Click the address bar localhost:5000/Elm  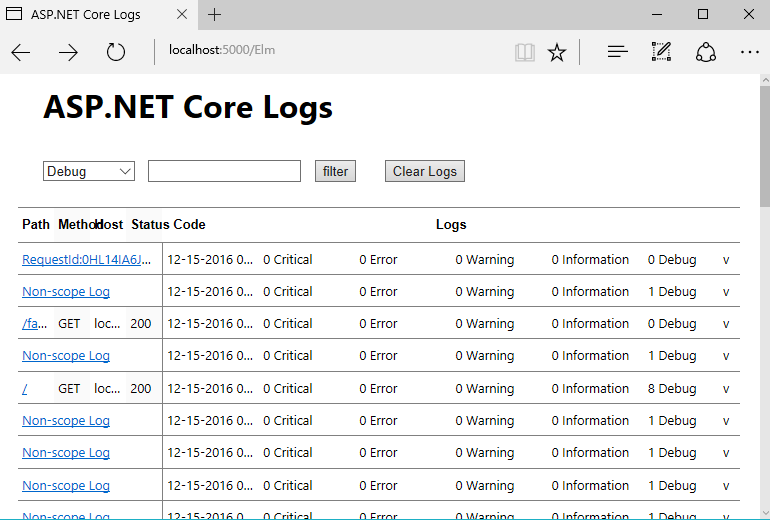[221, 50]
